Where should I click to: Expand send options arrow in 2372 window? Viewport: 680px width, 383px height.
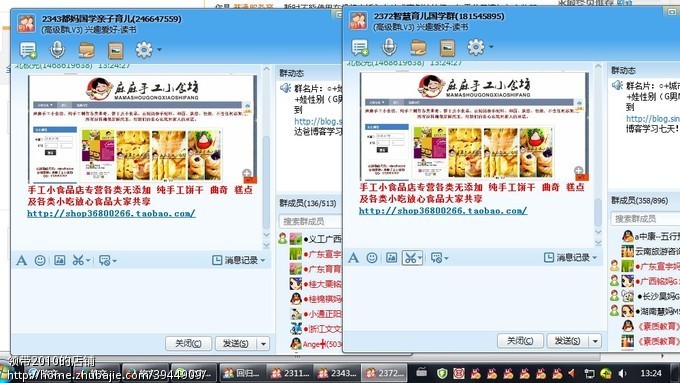595,341
